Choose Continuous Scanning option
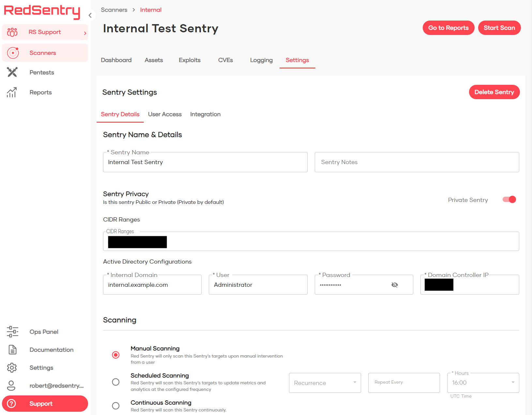Viewport: 532px width, 415px height. (115, 406)
